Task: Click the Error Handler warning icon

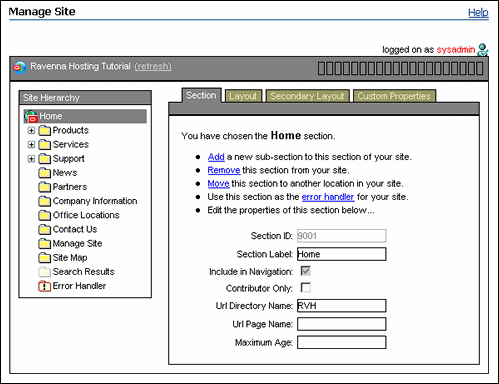Action: (44, 286)
